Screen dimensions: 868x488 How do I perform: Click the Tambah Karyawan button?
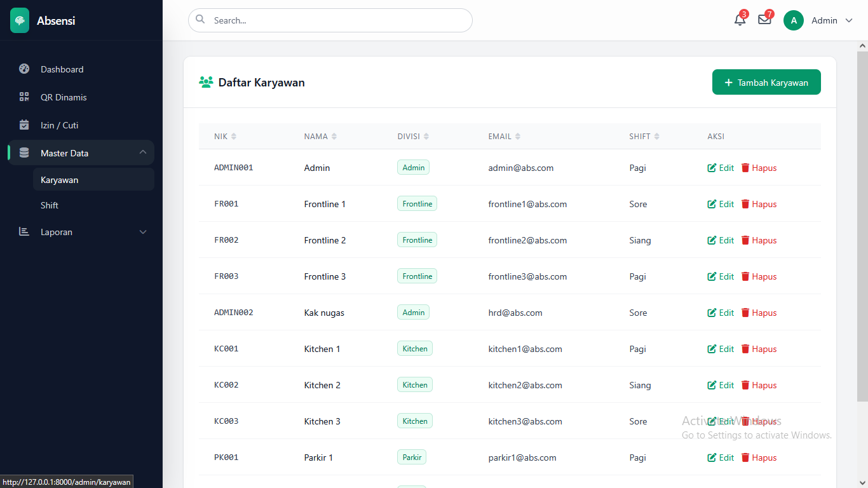click(766, 83)
